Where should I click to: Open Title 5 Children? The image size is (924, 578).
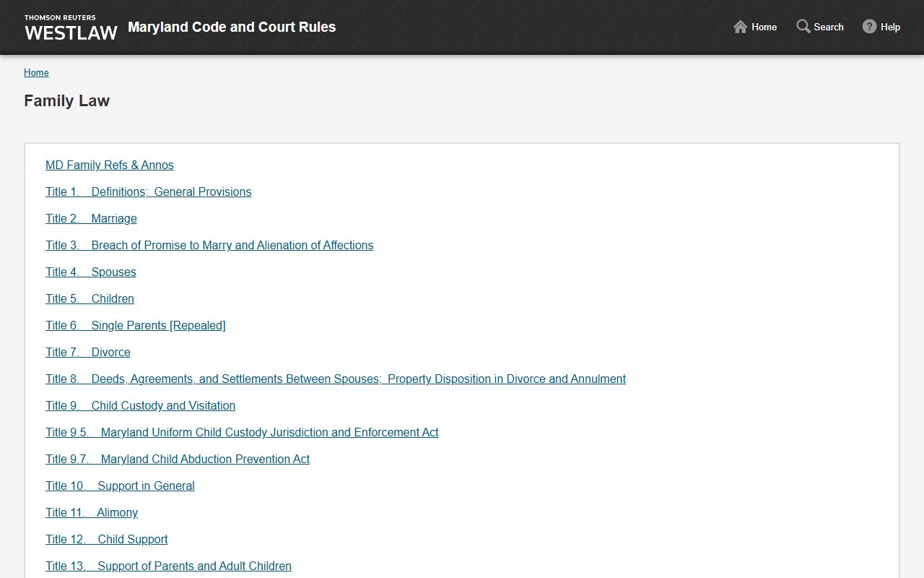90,299
